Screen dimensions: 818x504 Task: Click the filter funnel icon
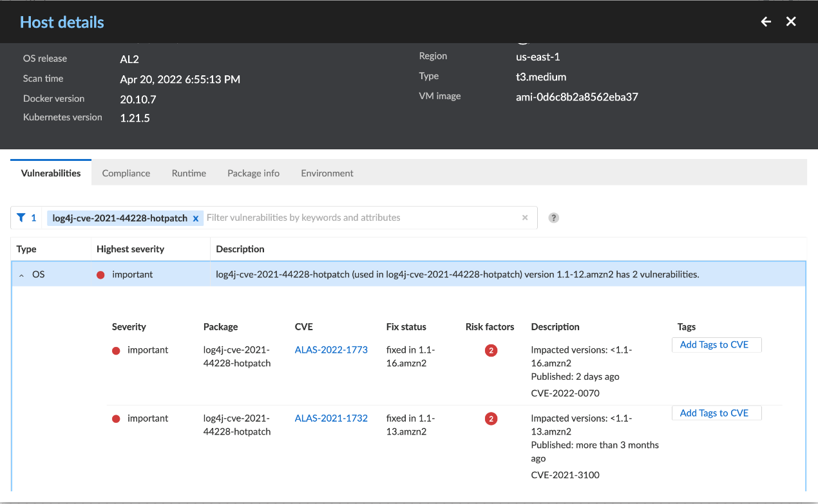pos(21,218)
